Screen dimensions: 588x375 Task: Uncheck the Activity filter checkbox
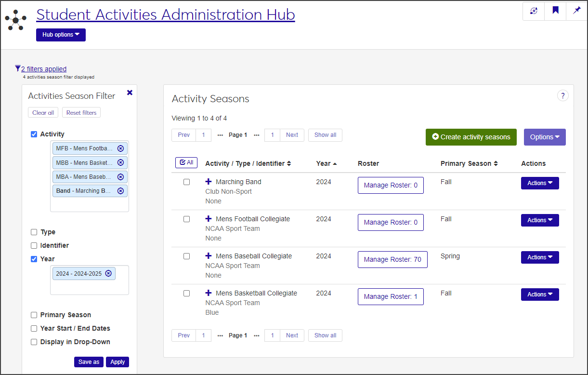coord(34,134)
